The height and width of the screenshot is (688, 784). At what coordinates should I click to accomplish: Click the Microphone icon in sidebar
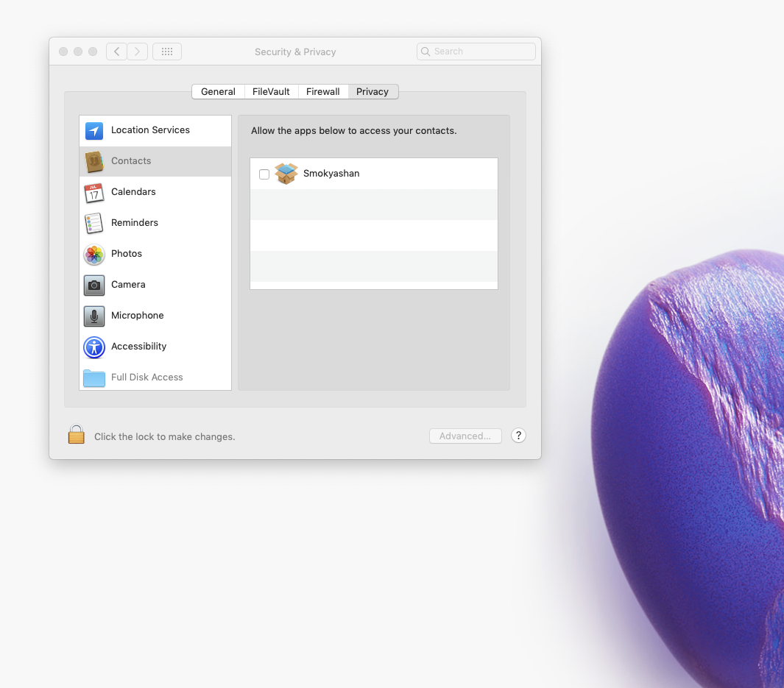tap(94, 316)
